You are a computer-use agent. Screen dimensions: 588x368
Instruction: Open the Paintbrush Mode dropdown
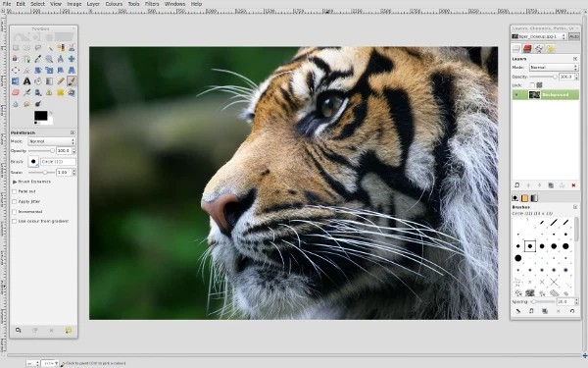tap(52, 141)
